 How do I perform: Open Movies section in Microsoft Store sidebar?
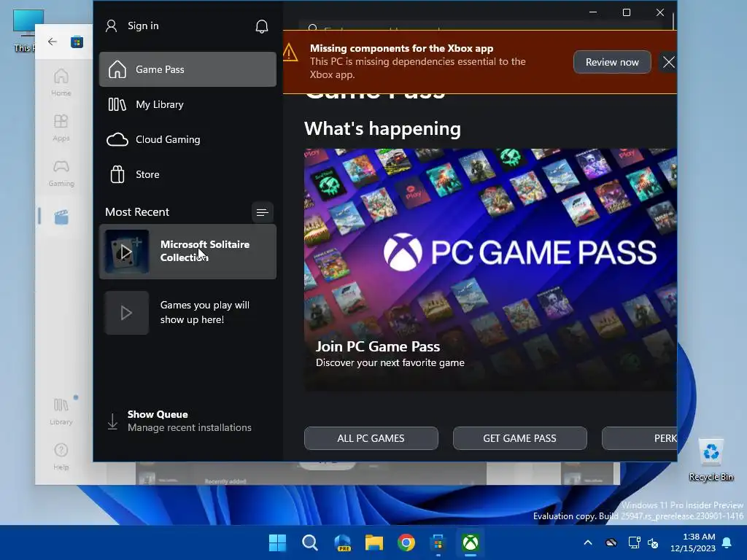pos(61,217)
